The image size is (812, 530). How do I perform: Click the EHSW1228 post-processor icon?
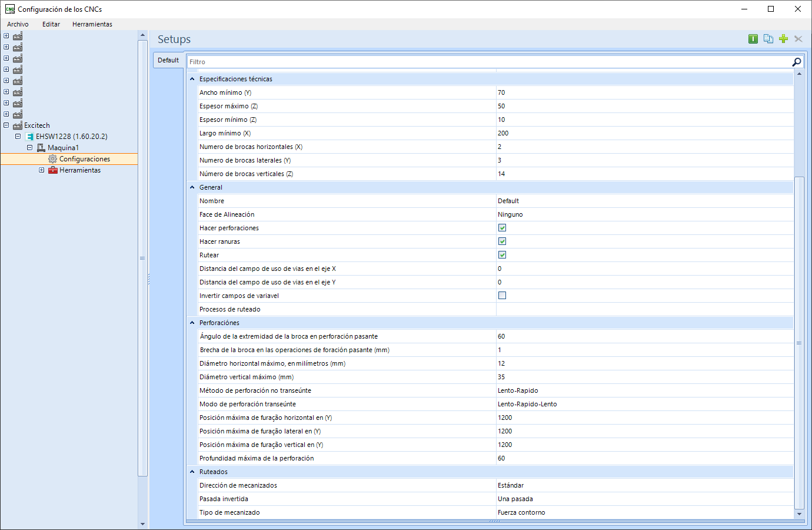click(x=29, y=137)
